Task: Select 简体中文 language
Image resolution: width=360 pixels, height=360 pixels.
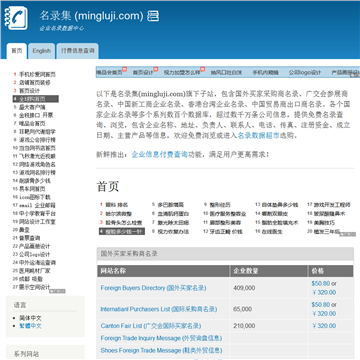Action: [30, 318]
